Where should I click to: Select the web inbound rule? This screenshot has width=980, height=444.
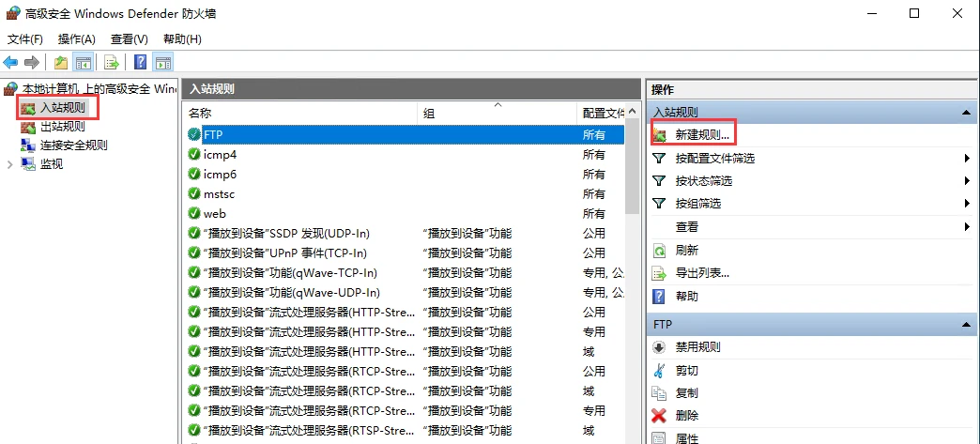click(x=405, y=214)
